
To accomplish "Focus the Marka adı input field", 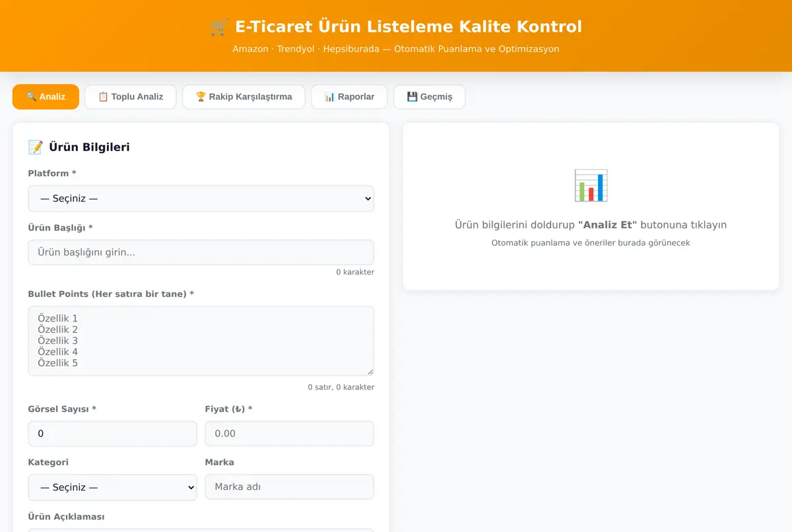I will point(289,486).
